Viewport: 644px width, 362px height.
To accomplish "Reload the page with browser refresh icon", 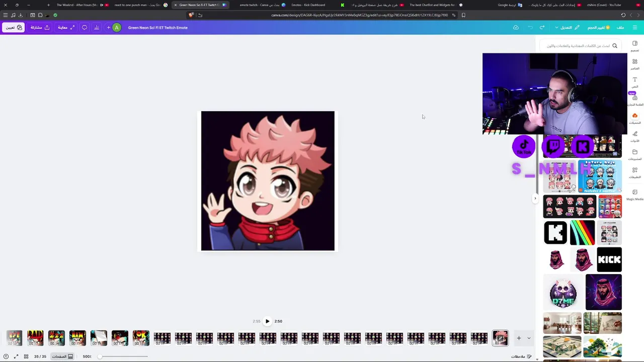I will [x=623, y=15].
